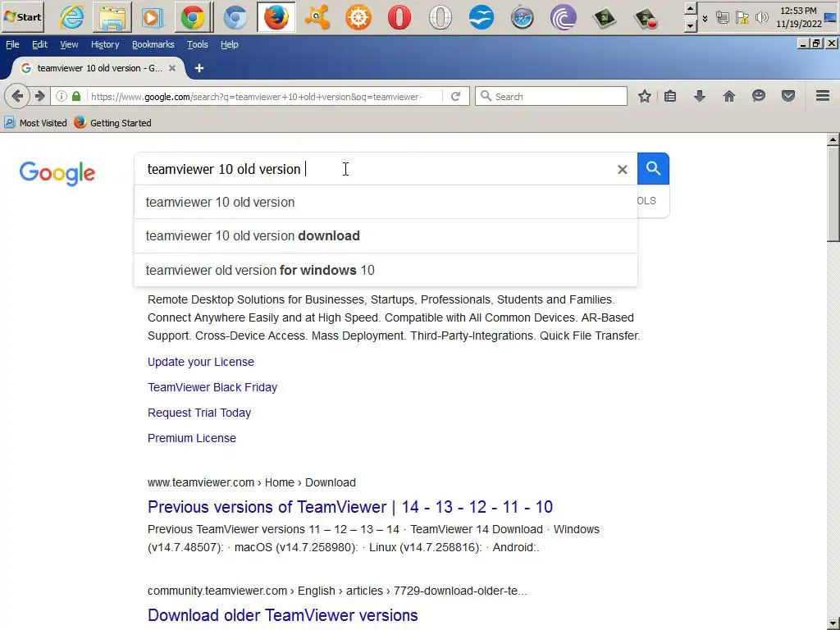Open the Help menu
The height and width of the screenshot is (630, 840).
tap(230, 44)
